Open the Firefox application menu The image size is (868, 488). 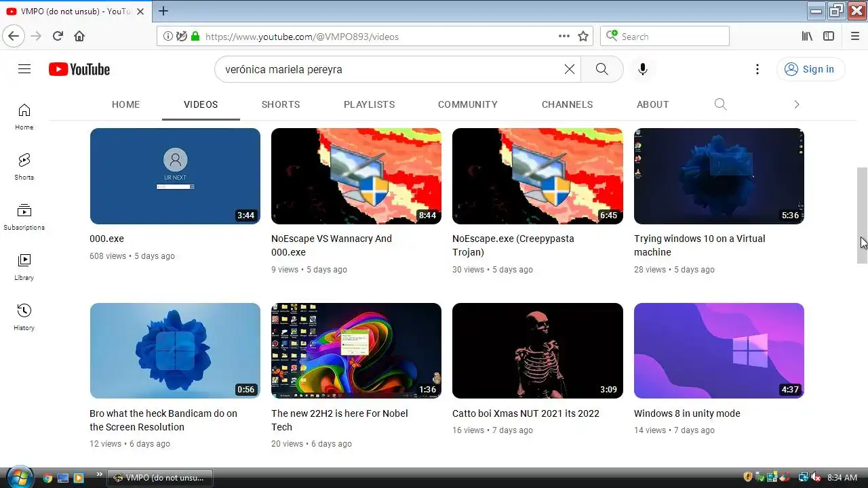pyautogui.click(x=855, y=36)
